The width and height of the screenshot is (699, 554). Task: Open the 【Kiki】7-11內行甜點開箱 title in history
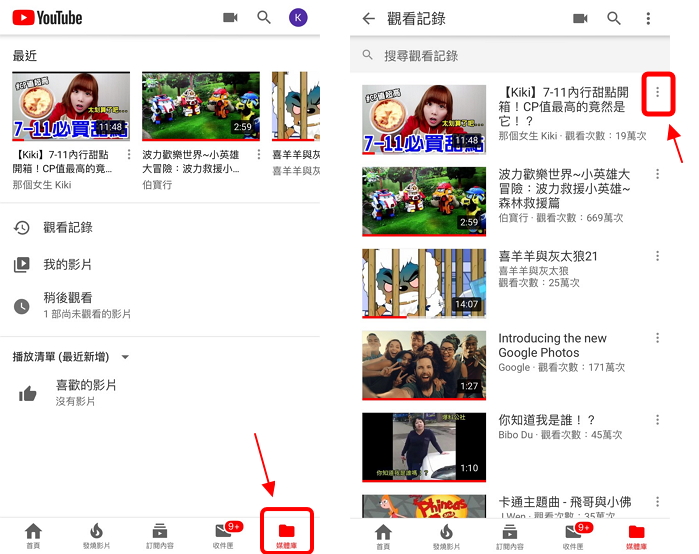pyautogui.click(x=564, y=107)
